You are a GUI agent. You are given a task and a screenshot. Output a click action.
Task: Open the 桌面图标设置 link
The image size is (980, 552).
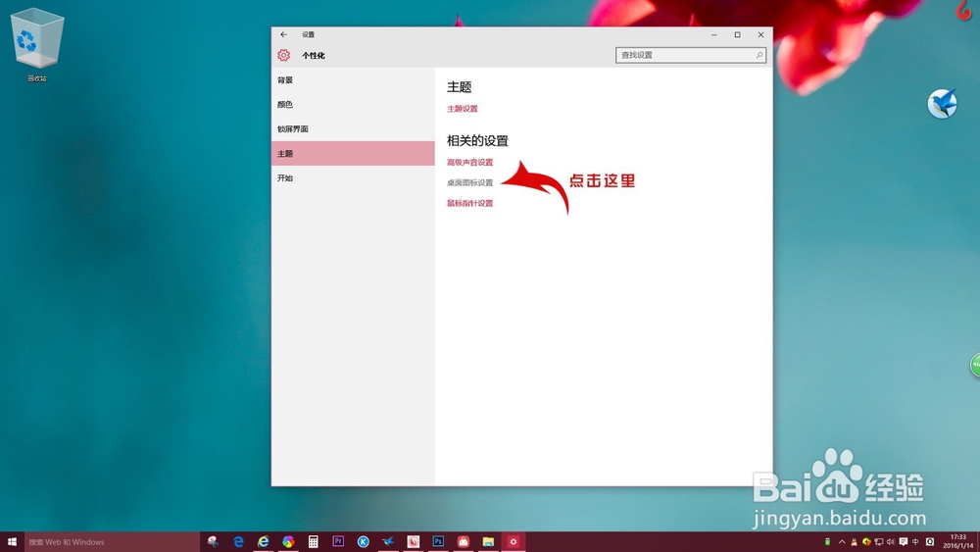coord(470,182)
